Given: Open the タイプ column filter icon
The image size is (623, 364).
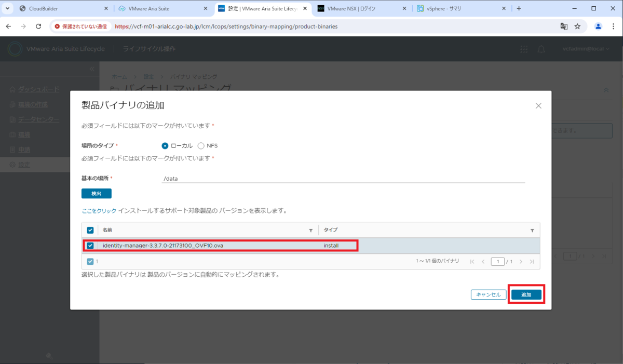Looking at the screenshot, I should click(532, 230).
